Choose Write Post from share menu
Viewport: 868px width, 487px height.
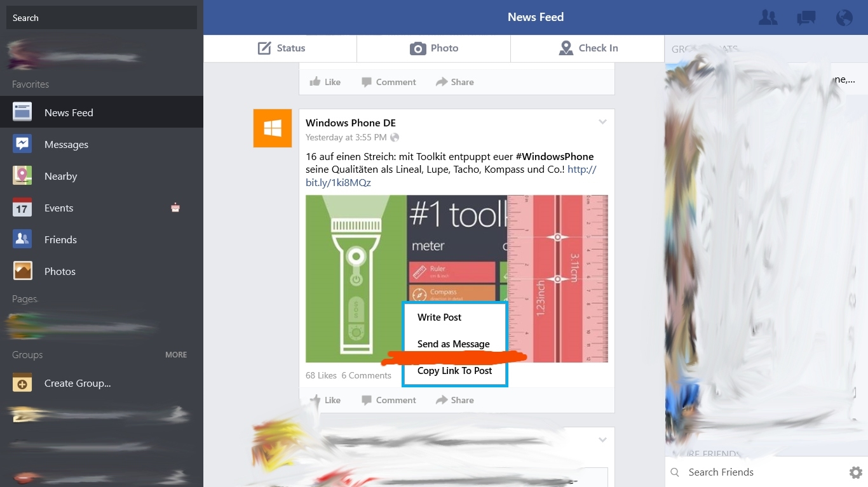[x=439, y=317]
